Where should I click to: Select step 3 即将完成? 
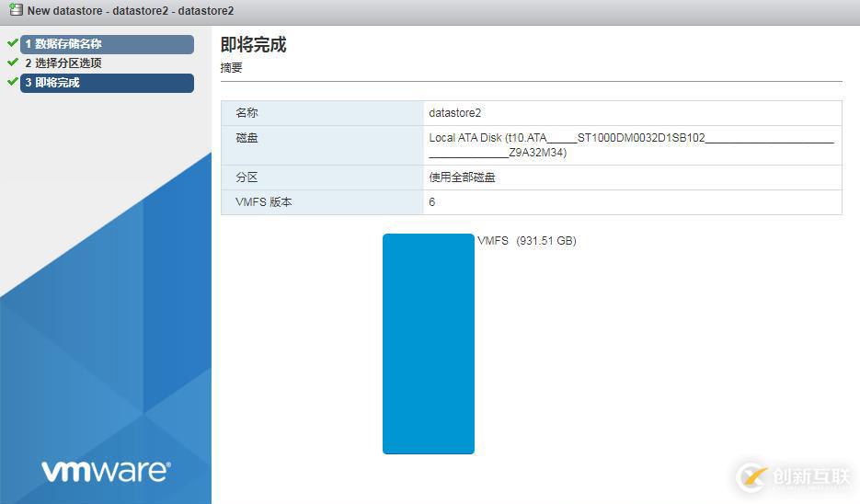(x=107, y=83)
